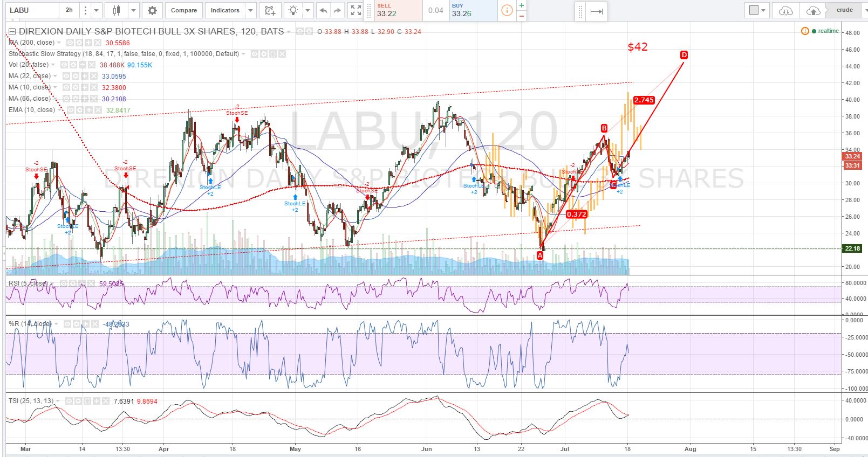Viewport: 868px width, 457px height.
Task: Click the LABU symbol input field
Action: 32,10
